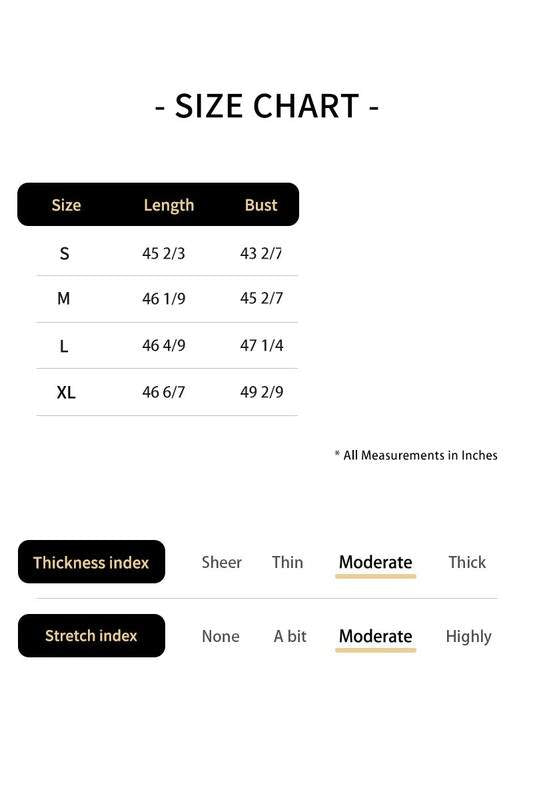Image resolution: width=533 pixels, height=800 pixels.
Task: Select the Size column header
Action: 66,205
